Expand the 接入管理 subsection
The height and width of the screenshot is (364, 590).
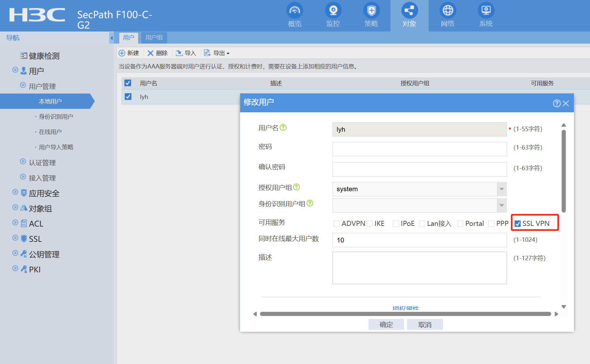(x=23, y=177)
